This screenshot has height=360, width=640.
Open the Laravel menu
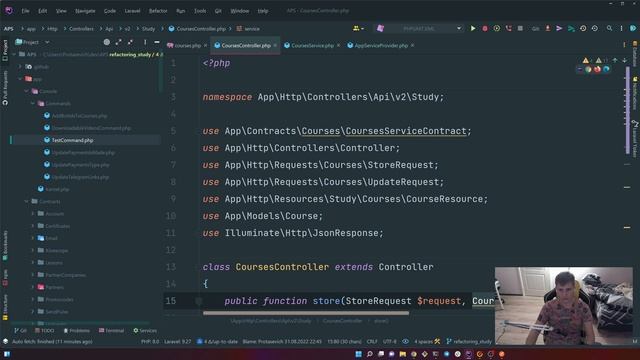coord(132,11)
